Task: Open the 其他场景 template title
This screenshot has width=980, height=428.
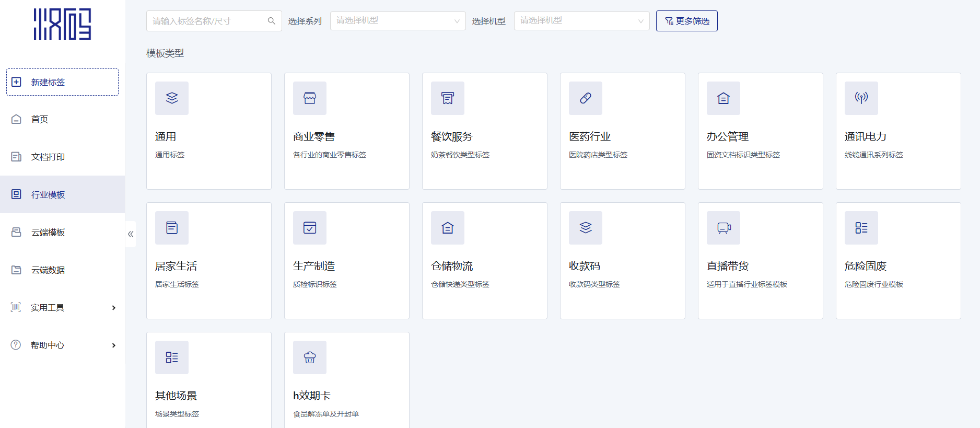Action: tap(176, 396)
